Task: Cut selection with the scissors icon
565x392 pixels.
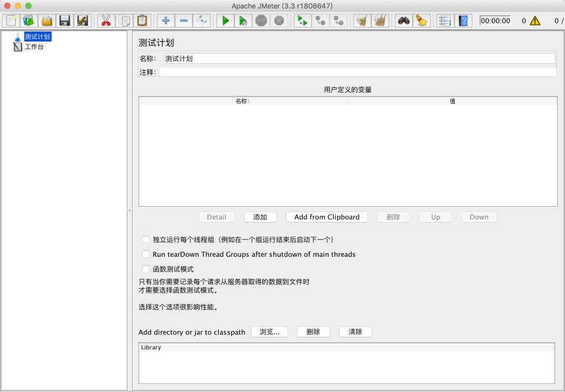Action: tap(106, 20)
